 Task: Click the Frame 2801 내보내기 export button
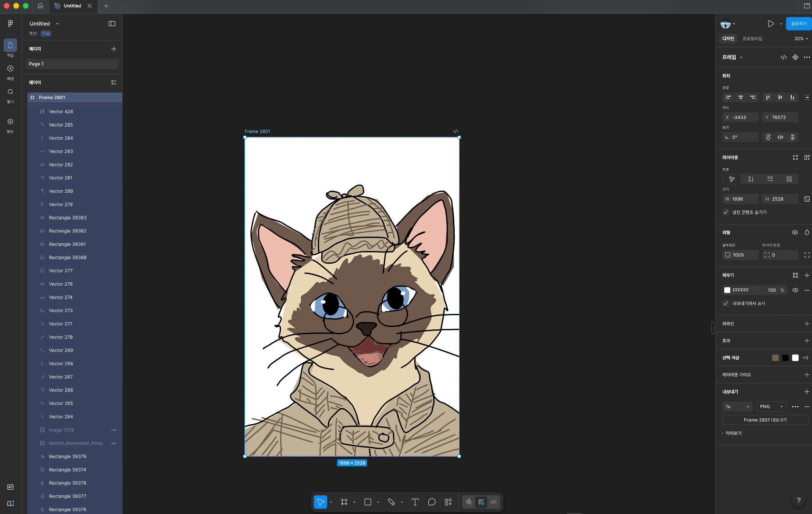pyautogui.click(x=765, y=420)
